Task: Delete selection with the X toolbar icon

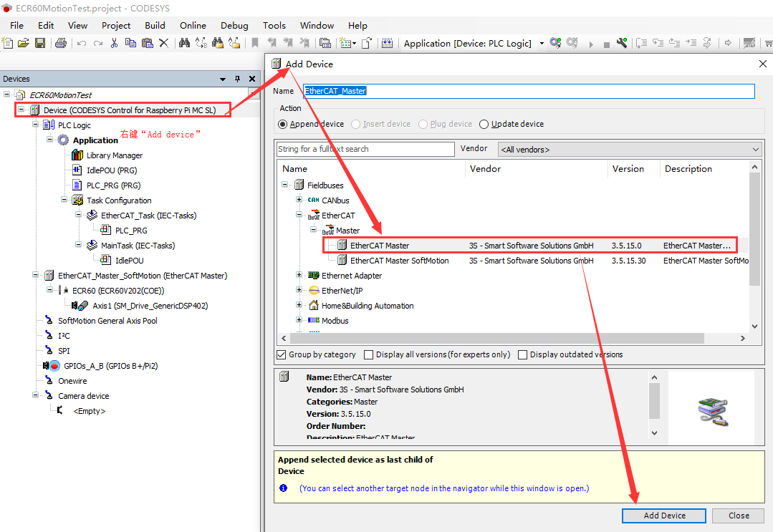Action: pos(163,44)
